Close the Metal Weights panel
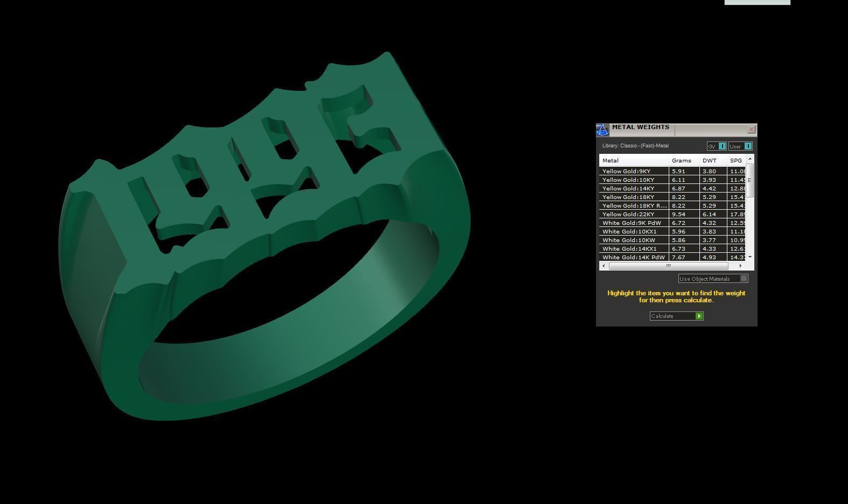 pos(751,130)
